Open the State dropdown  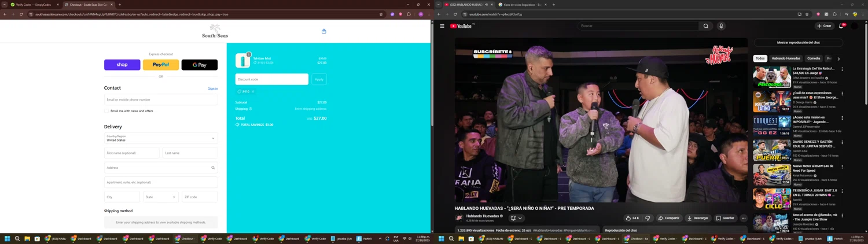click(161, 197)
